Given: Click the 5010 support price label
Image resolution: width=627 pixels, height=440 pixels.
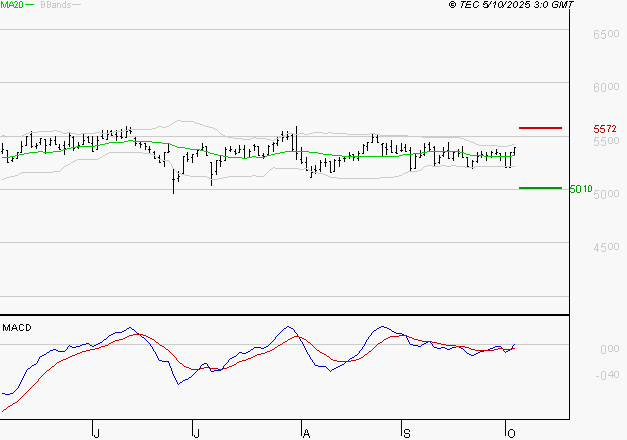Looking at the screenshot, I should click(581, 188).
